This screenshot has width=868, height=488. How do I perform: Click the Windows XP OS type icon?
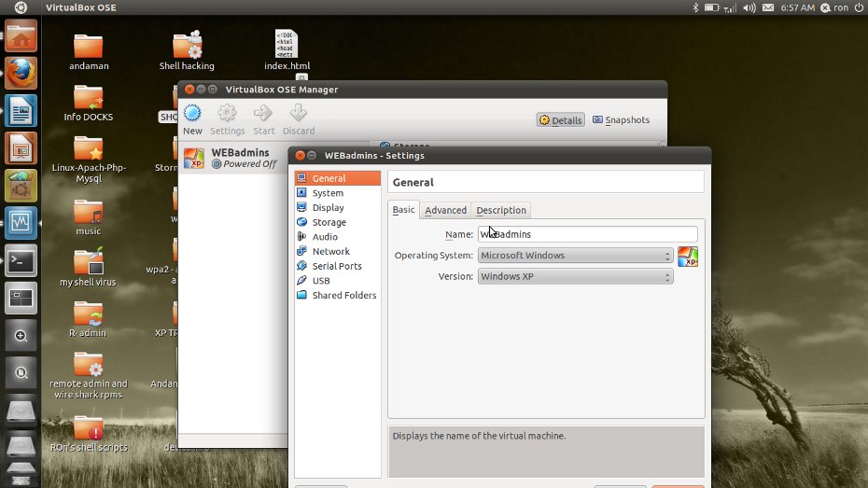pos(688,257)
